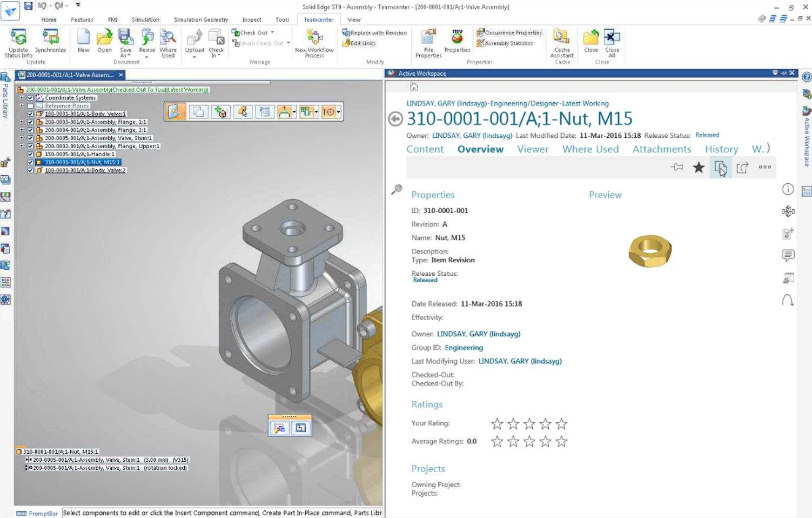Add item to favorites with star icon
Screen dimensions: 812x518
click(x=699, y=168)
